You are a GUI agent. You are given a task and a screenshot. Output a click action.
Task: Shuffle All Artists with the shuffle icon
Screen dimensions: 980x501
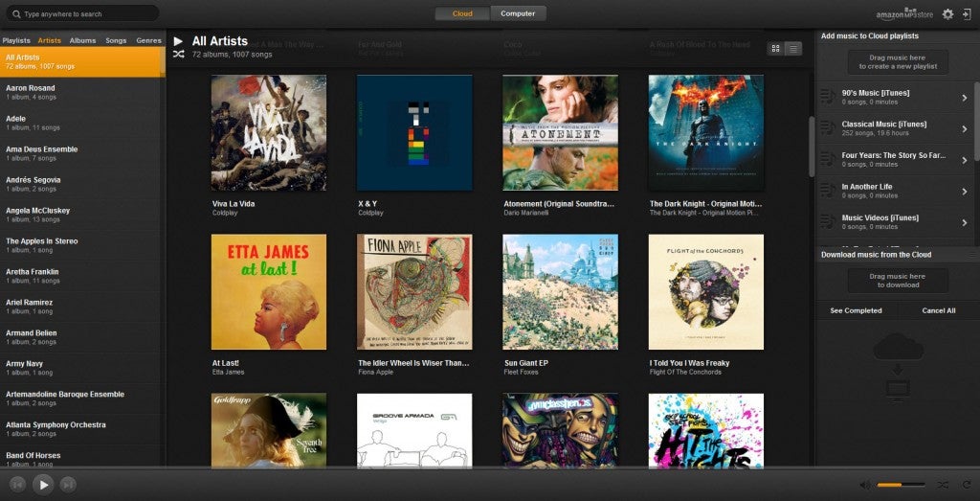coord(178,55)
